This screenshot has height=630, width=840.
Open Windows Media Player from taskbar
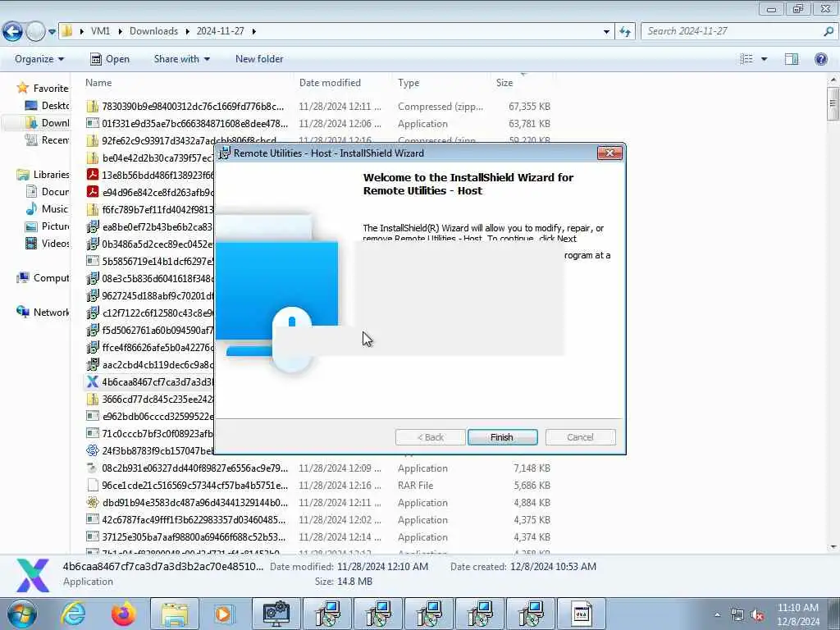[x=225, y=614]
